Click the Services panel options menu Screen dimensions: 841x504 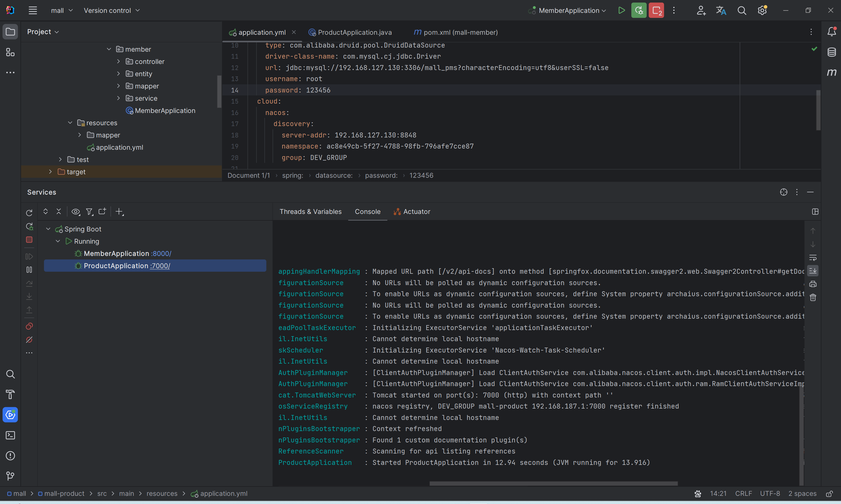(x=797, y=192)
